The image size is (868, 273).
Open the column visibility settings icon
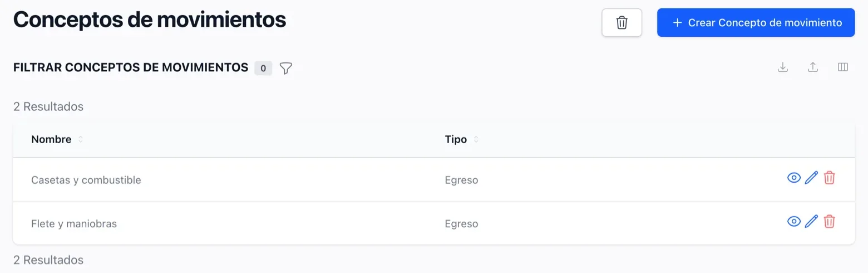843,67
